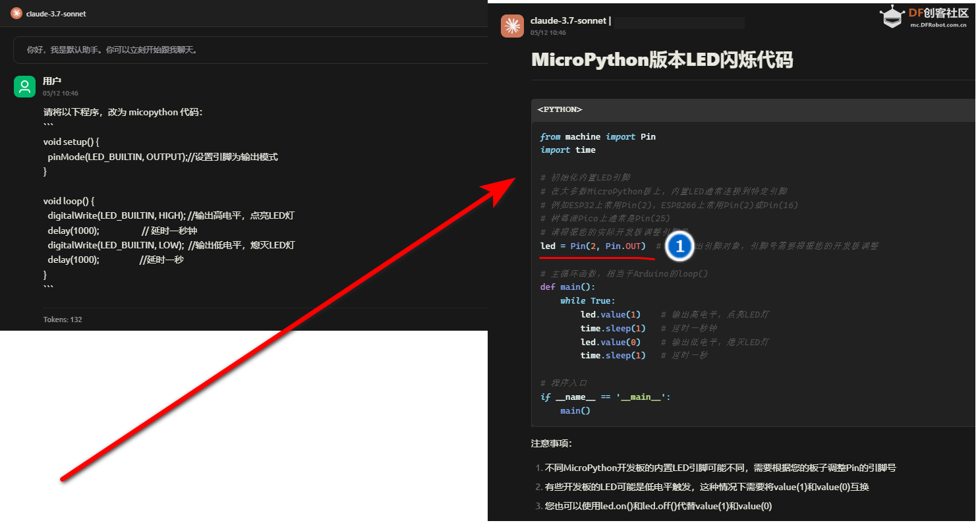This screenshot has height=527, width=980.
Task: Click the comment '# 程序入口'
Action: 563,383
